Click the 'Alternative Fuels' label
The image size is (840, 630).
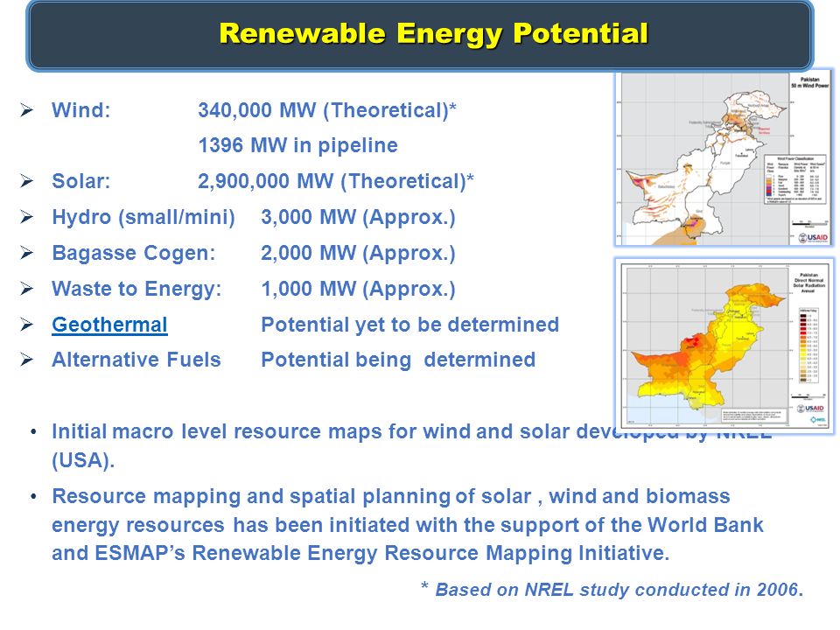(x=136, y=360)
